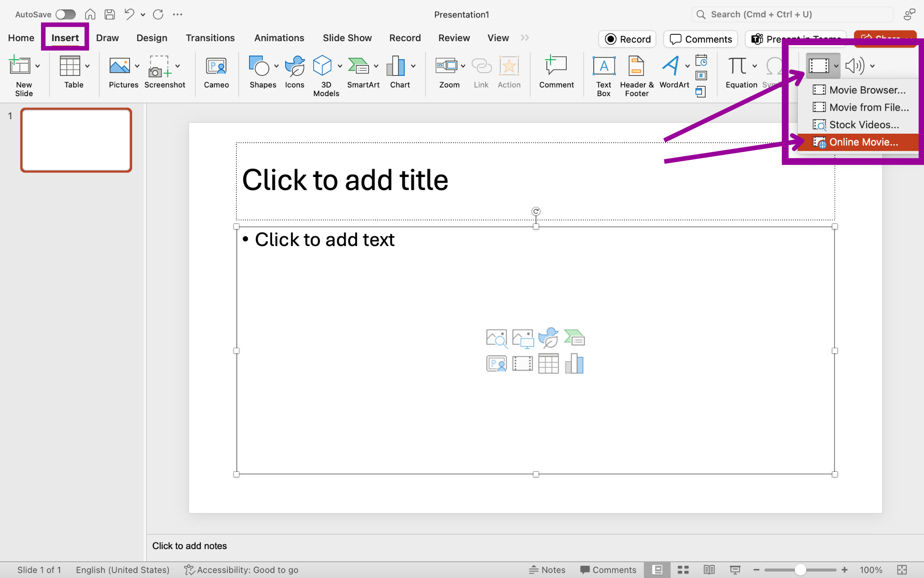Click the zoom slider handle
The image size is (924, 578).
tap(800, 570)
